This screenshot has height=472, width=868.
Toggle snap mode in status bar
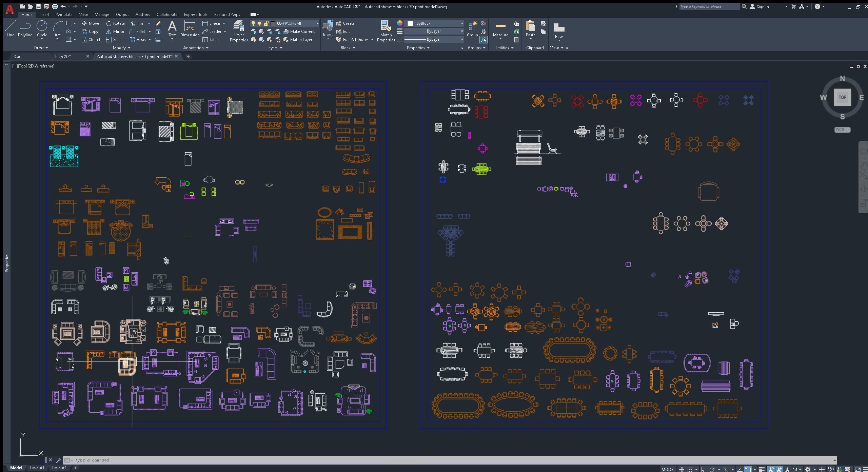click(690, 469)
